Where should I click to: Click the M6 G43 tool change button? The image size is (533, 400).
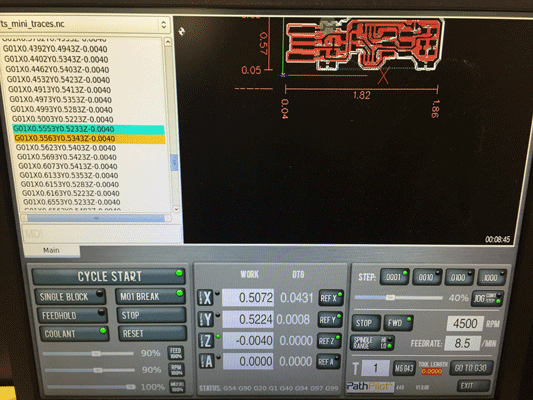point(404,368)
